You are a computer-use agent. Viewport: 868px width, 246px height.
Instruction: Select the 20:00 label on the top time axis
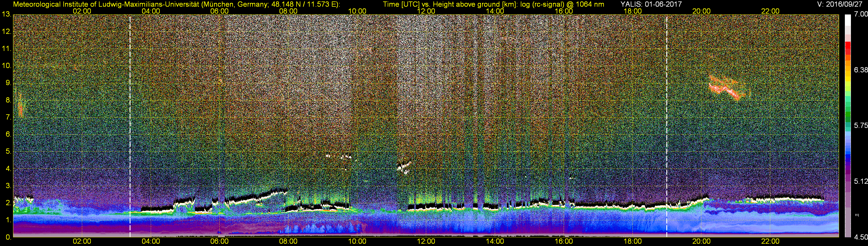[x=702, y=11]
